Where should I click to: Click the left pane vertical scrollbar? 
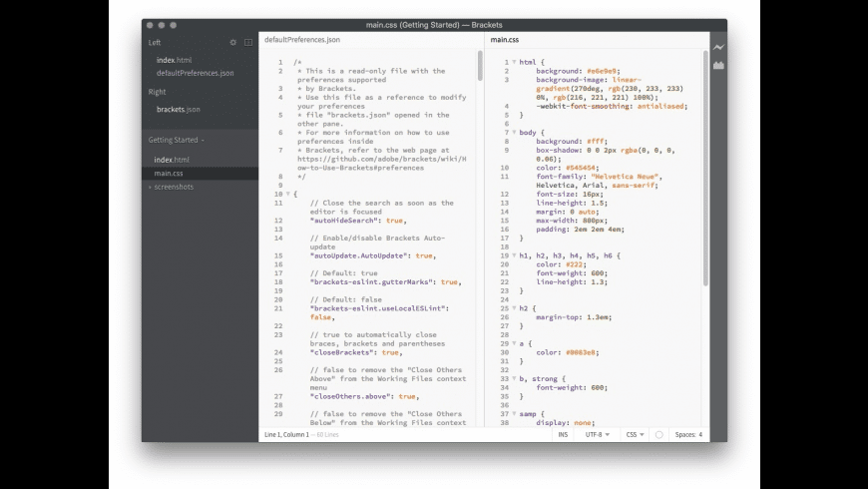pyautogui.click(x=480, y=65)
